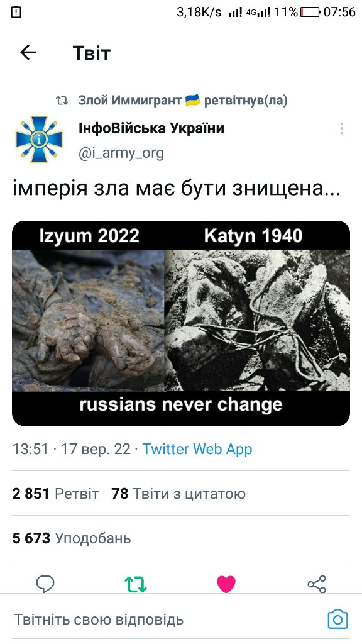Tap the share icon

click(x=317, y=584)
